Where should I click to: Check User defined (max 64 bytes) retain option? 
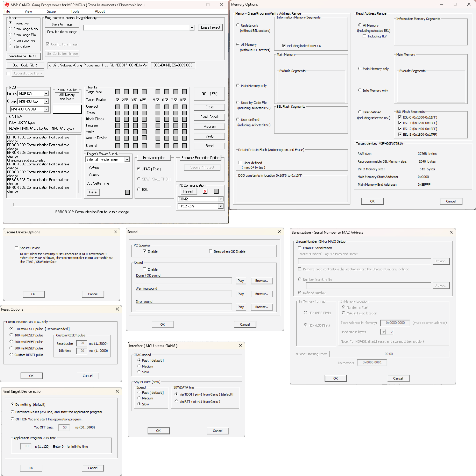click(240, 163)
